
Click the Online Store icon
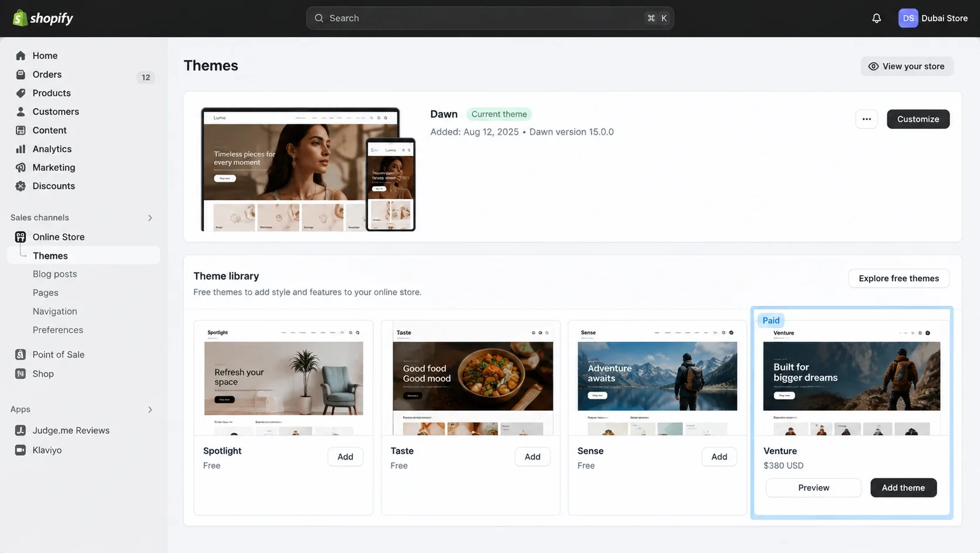[21, 237]
